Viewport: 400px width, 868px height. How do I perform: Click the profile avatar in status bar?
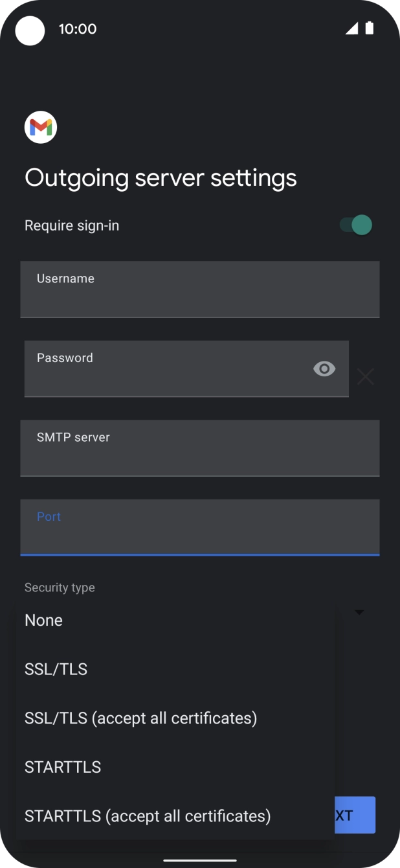[x=30, y=30]
